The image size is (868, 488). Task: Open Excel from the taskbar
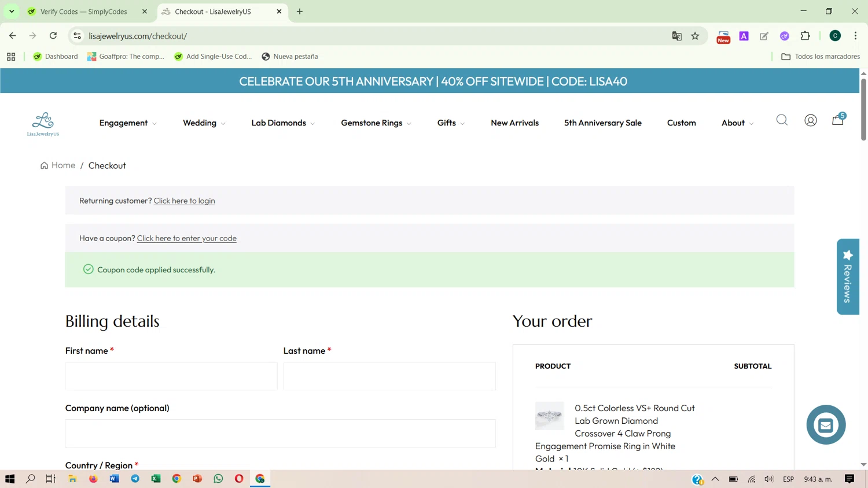[156, 479]
